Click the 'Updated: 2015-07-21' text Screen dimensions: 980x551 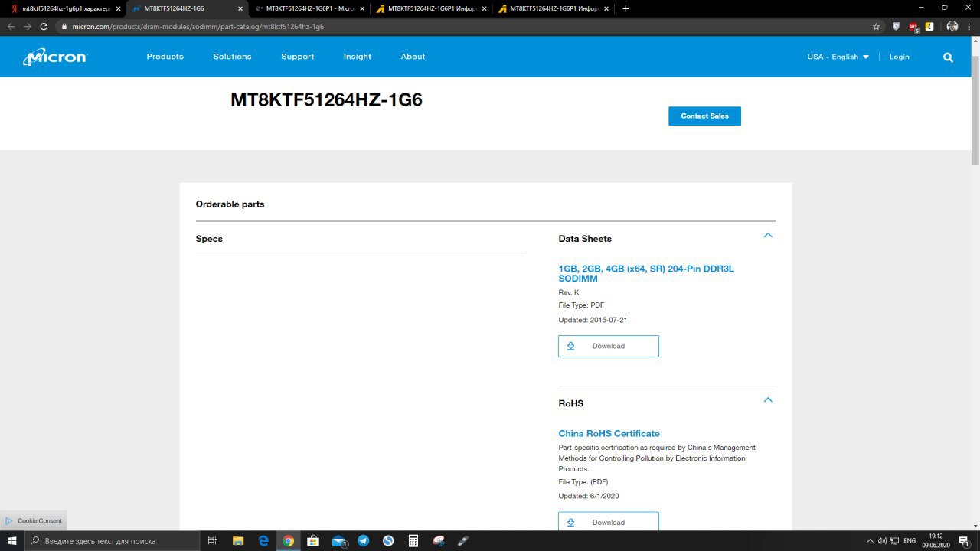tap(593, 320)
